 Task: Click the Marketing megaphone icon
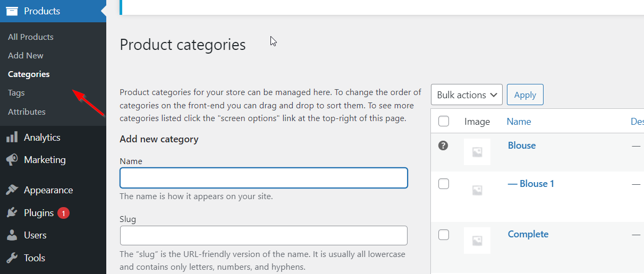(12, 160)
